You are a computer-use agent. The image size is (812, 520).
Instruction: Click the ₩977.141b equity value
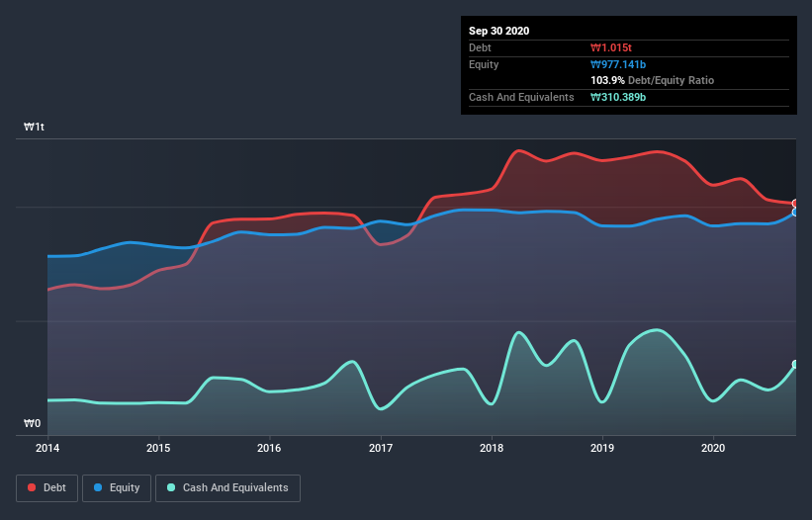tap(618, 64)
